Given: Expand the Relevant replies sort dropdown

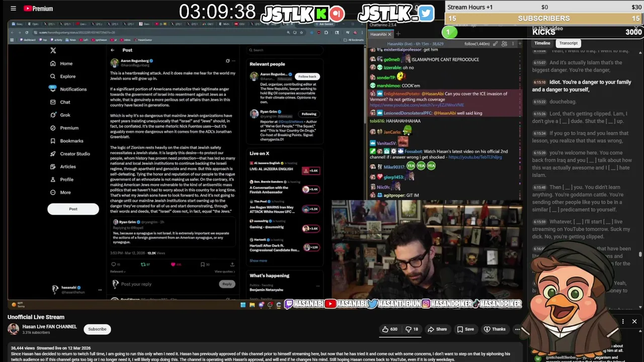Looking at the screenshot, I should point(118,271).
